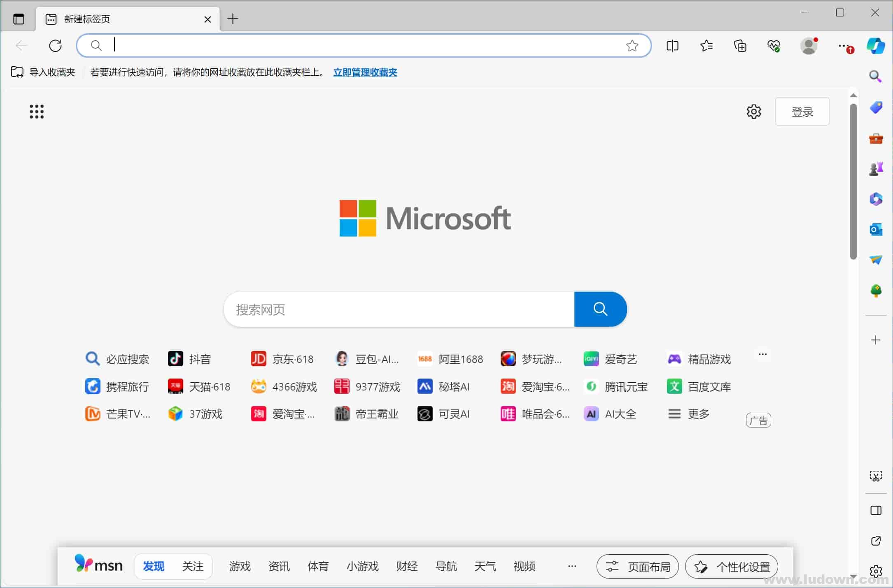The image size is (893, 588).
Task: Launch Copilot from the toolbar
Action: click(x=875, y=45)
